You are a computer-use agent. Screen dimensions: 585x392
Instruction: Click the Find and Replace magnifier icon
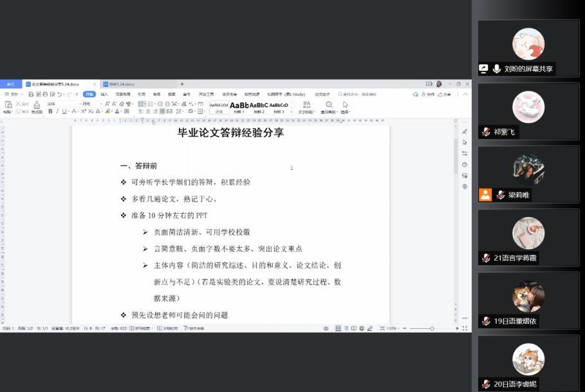pos(329,104)
